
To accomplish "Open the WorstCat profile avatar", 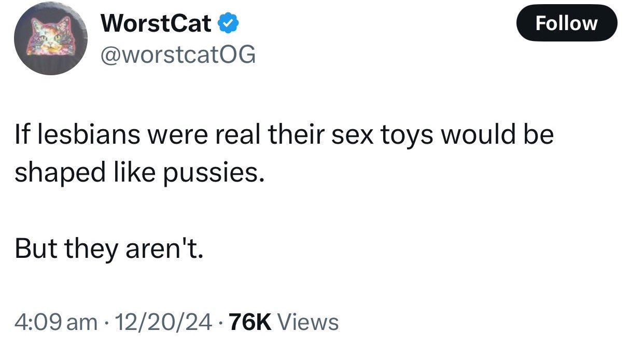I will coord(51,38).
